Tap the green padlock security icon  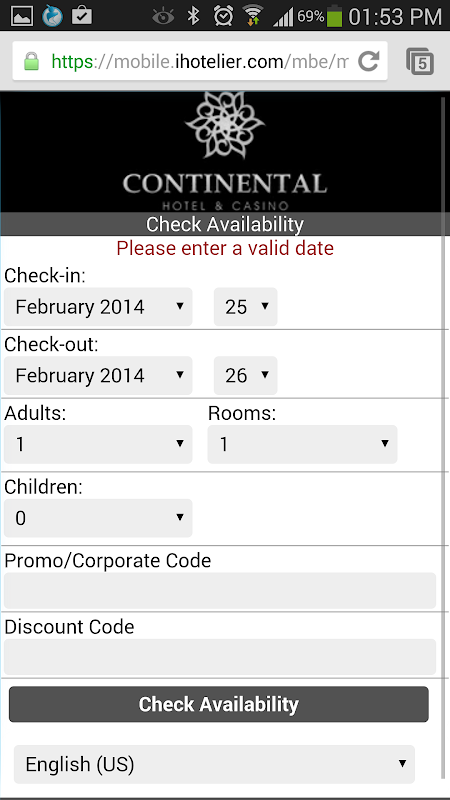(x=32, y=62)
